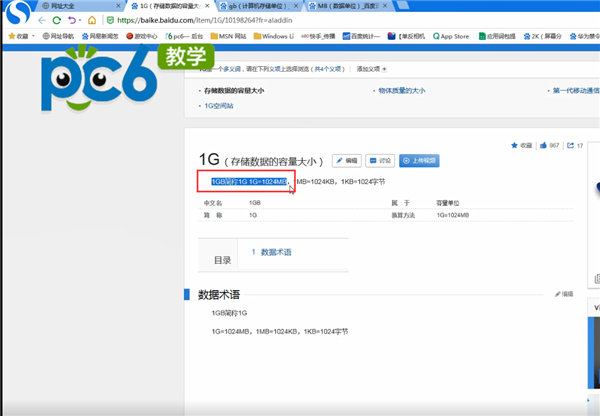Open the 1G空间站 meaning link
Screen dimensions: 600x416
(x=218, y=106)
